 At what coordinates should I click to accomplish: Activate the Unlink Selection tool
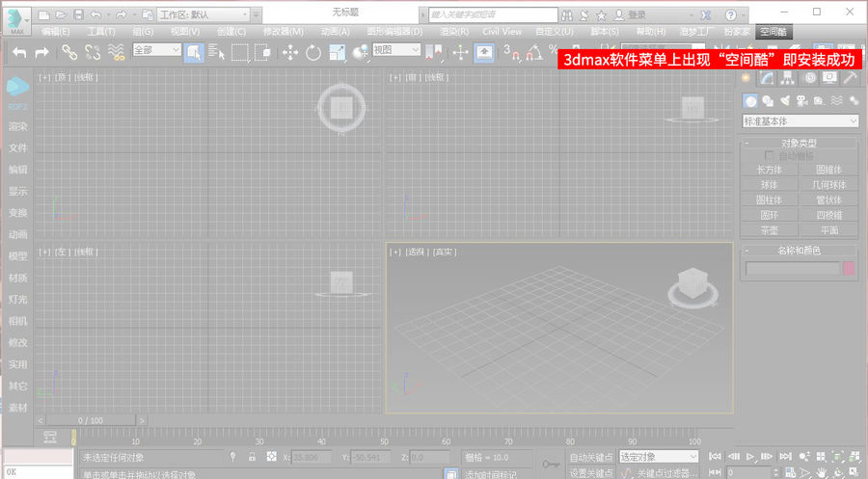pyautogui.click(x=93, y=53)
